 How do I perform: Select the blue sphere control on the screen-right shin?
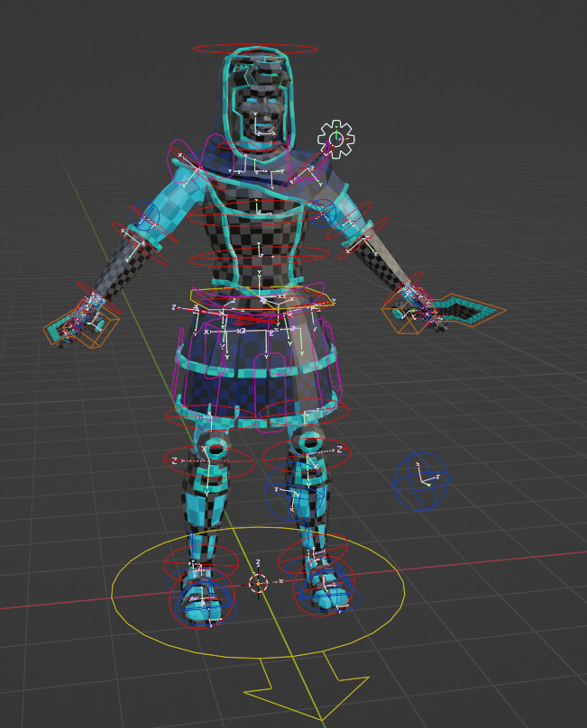[x=295, y=492]
